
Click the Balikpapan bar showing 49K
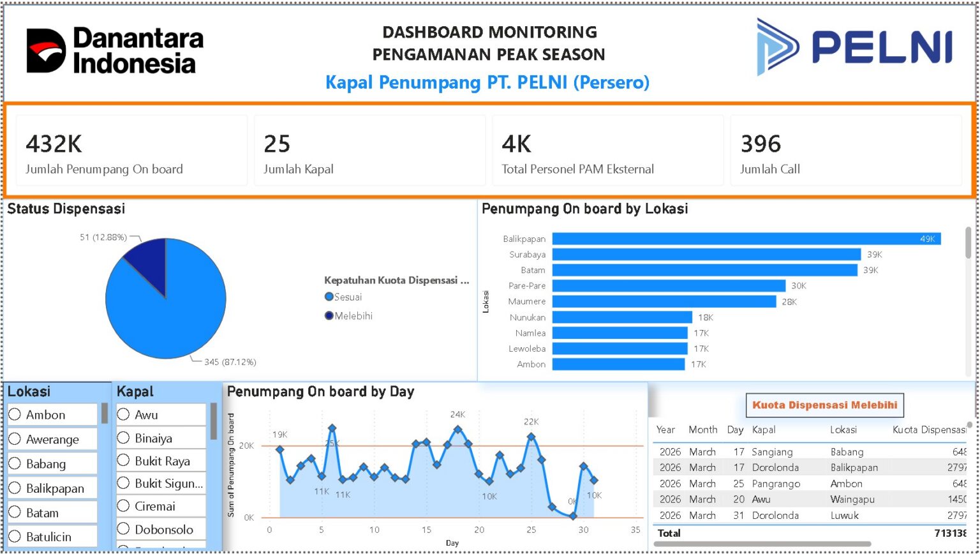coord(746,239)
